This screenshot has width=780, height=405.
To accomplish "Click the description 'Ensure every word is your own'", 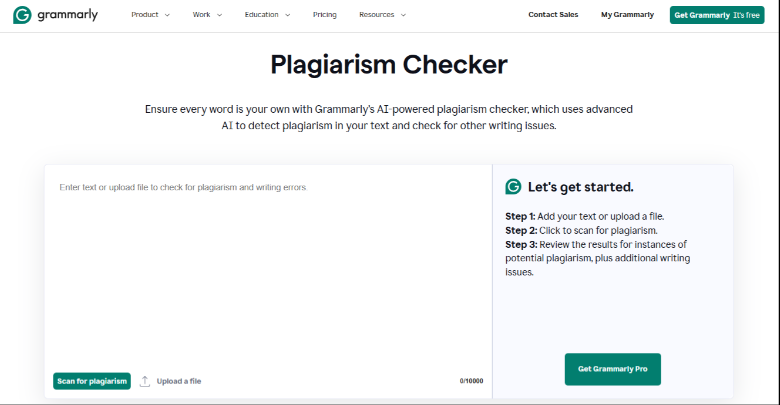I will [389, 117].
